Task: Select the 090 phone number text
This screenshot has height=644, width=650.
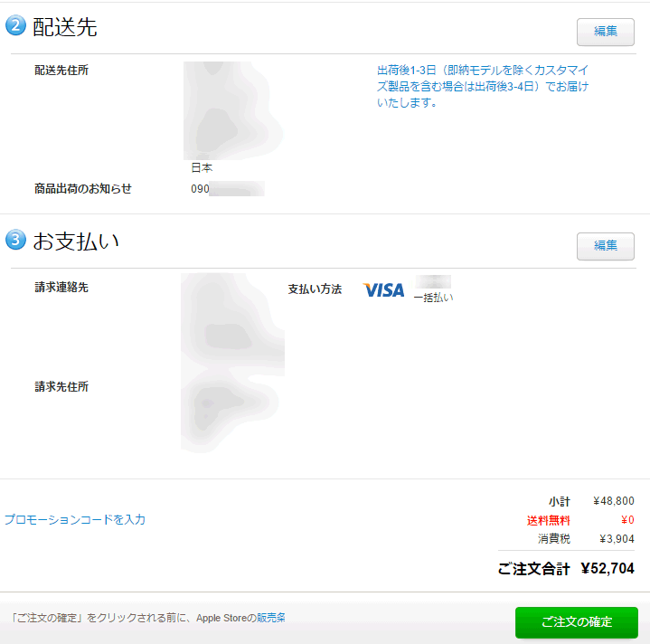Action: (201, 189)
